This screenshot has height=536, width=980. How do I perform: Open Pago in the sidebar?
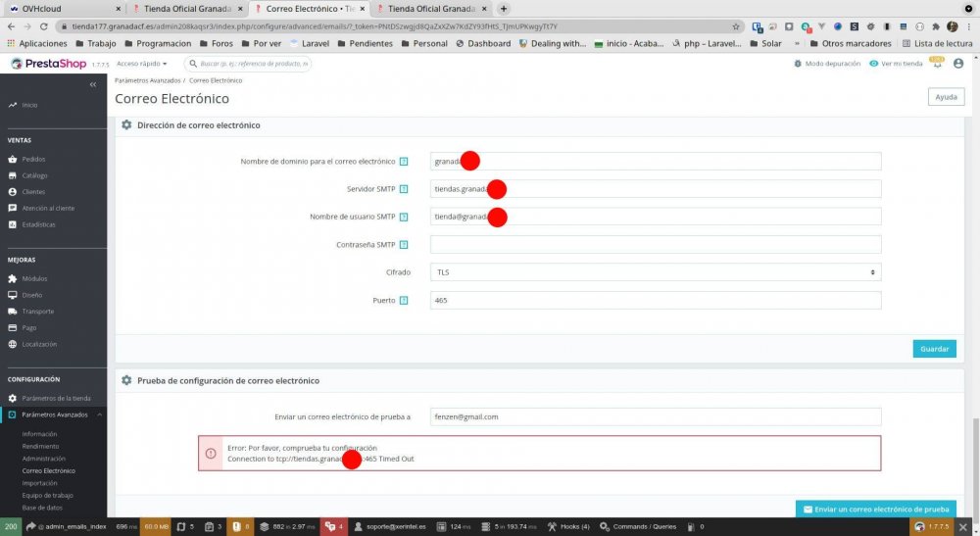point(28,327)
